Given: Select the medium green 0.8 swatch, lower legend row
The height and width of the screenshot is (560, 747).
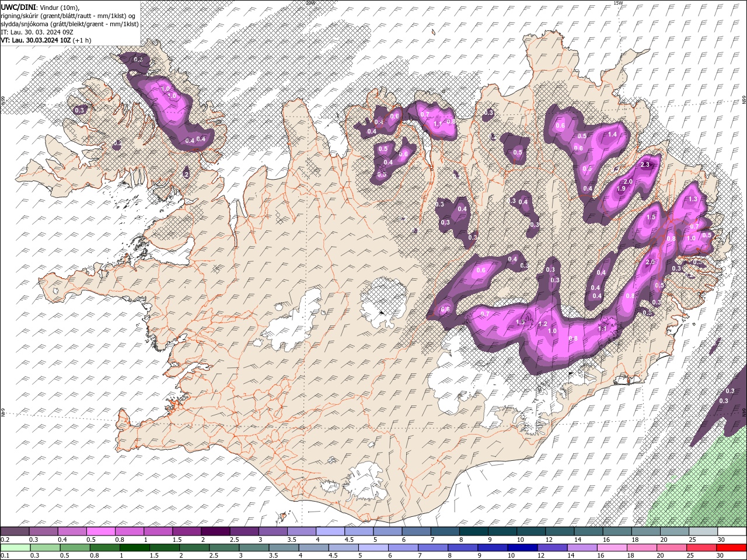Looking at the screenshot, I should coord(104,548).
